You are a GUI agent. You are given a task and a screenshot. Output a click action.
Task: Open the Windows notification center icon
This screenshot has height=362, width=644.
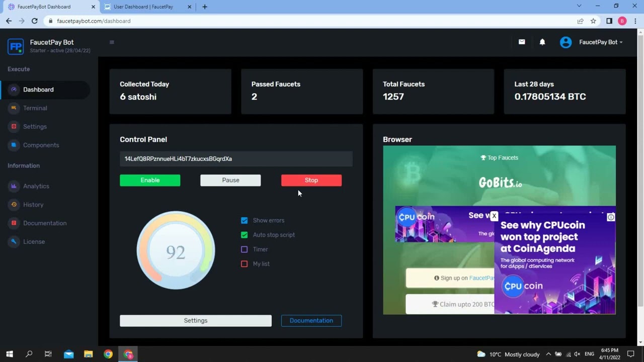coord(631,354)
